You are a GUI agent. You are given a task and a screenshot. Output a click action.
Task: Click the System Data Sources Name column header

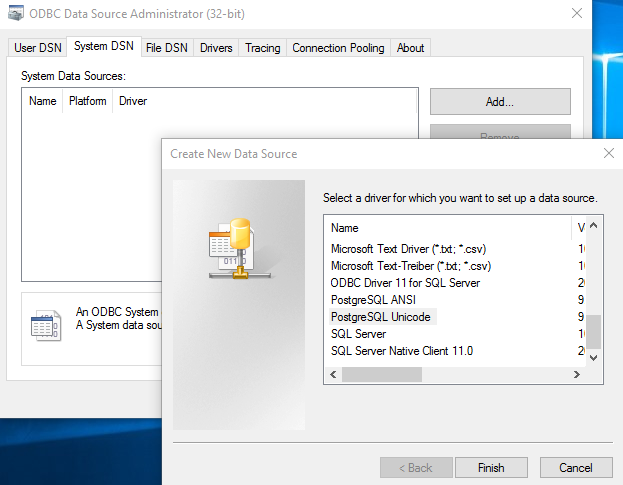pyautogui.click(x=43, y=101)
